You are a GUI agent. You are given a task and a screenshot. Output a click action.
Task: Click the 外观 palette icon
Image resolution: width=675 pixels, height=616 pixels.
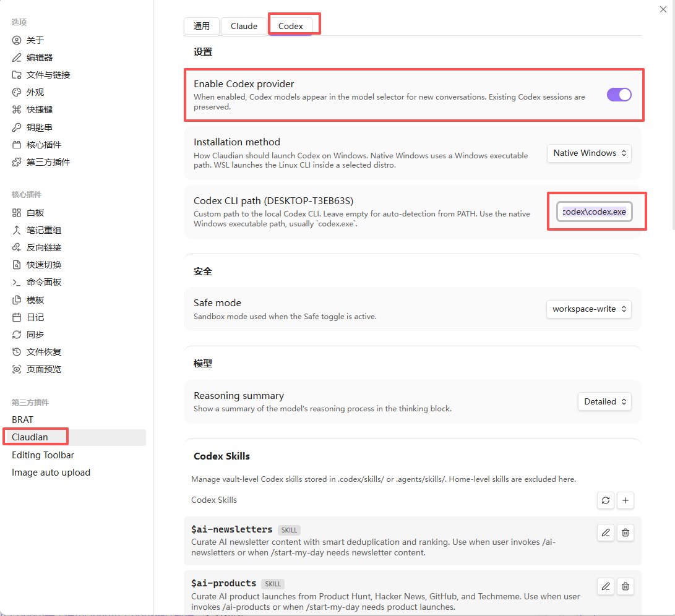16,92
